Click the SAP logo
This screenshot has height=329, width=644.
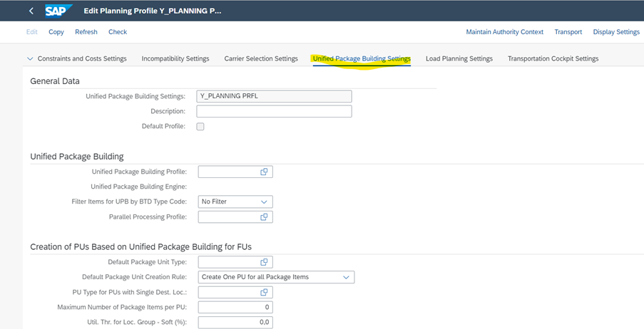point(56,11)
